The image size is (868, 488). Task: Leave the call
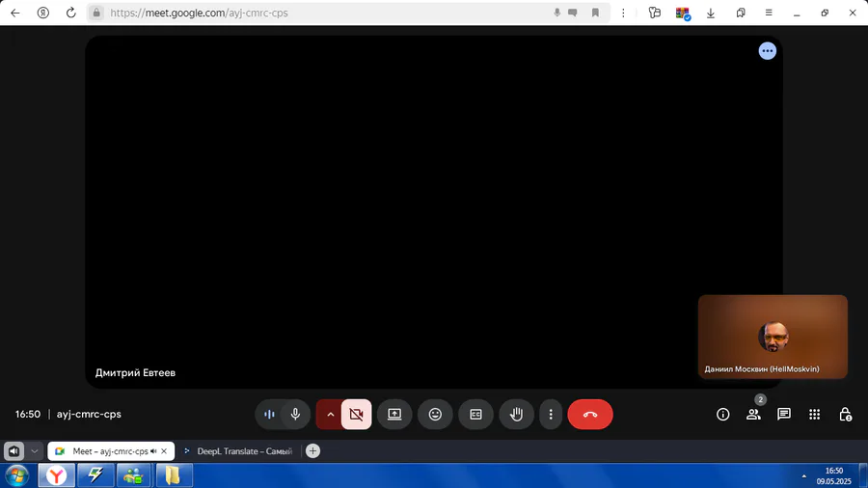coord(590,415)
